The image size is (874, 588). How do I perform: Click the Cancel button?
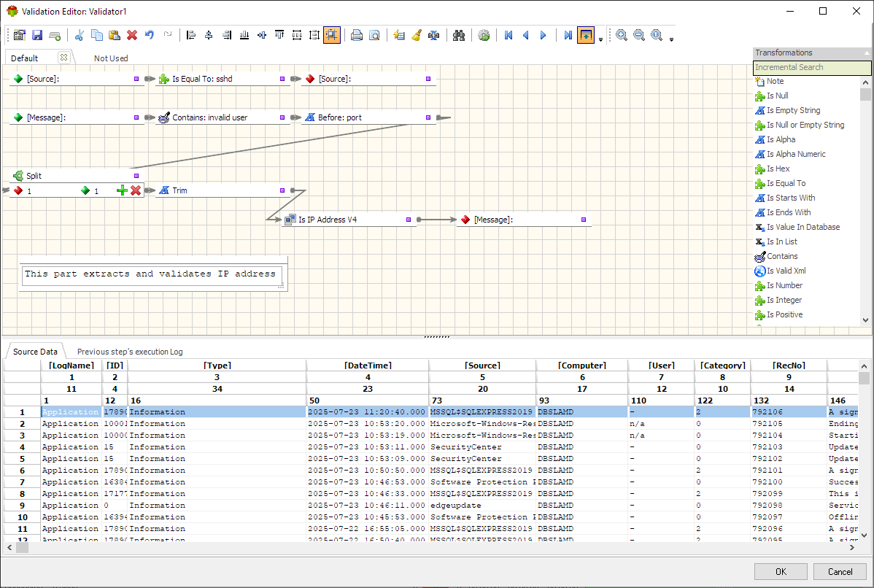pos(840,571)
